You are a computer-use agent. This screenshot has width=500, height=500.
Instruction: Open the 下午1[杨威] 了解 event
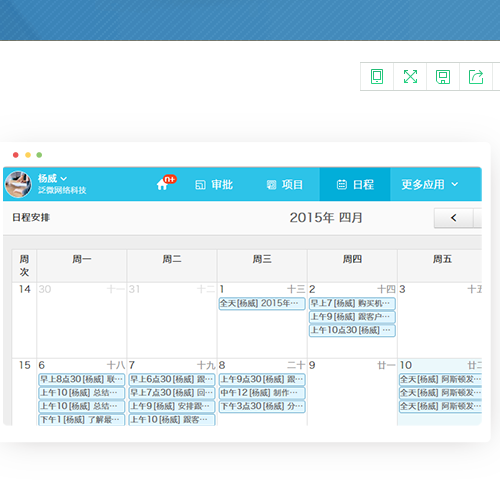coord(82,419)
